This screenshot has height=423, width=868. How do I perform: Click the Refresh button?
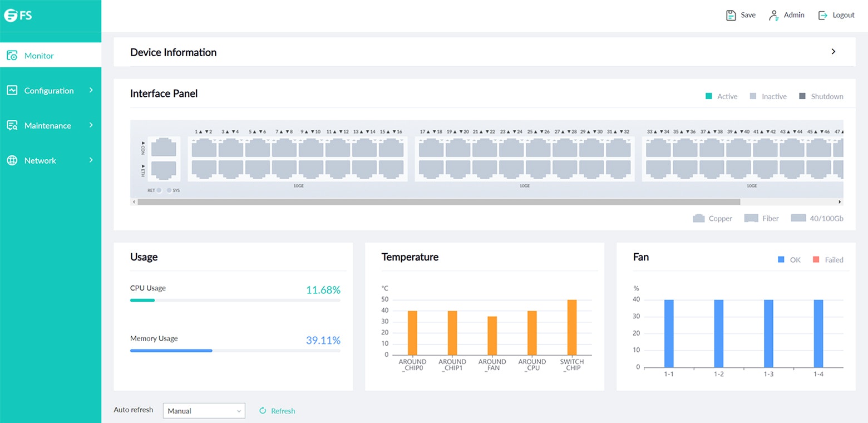(x=277, y=411)
